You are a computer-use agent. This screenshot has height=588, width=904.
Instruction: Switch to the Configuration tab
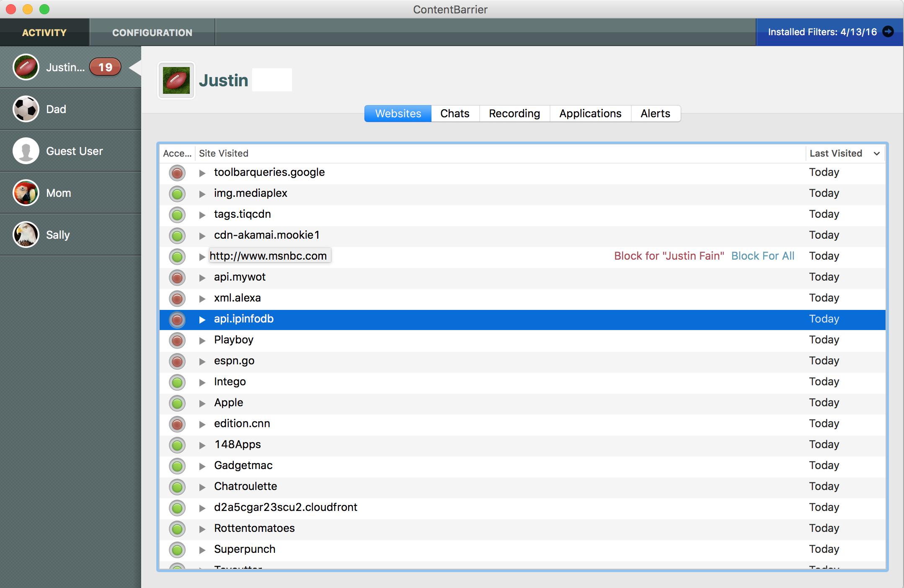(x=152, y=32)
